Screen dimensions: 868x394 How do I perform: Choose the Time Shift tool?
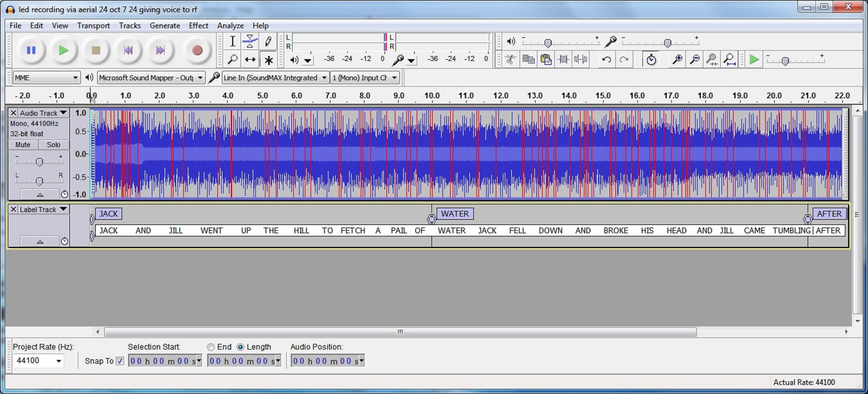[250, 60]
